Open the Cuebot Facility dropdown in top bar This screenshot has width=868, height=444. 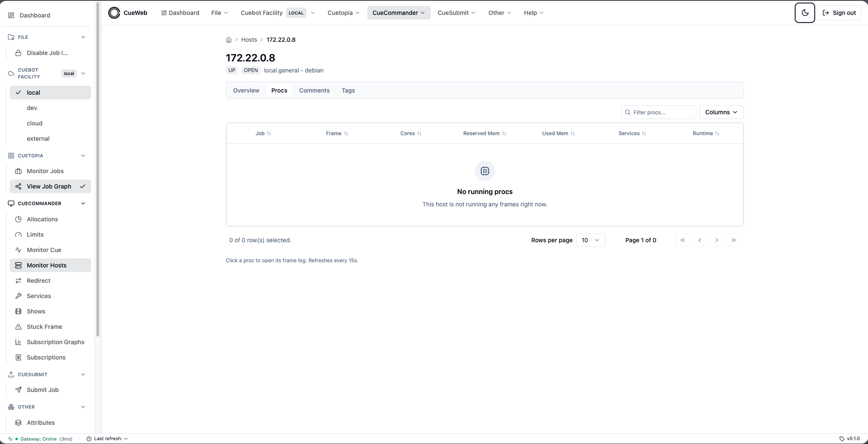(x=277, y=13)
